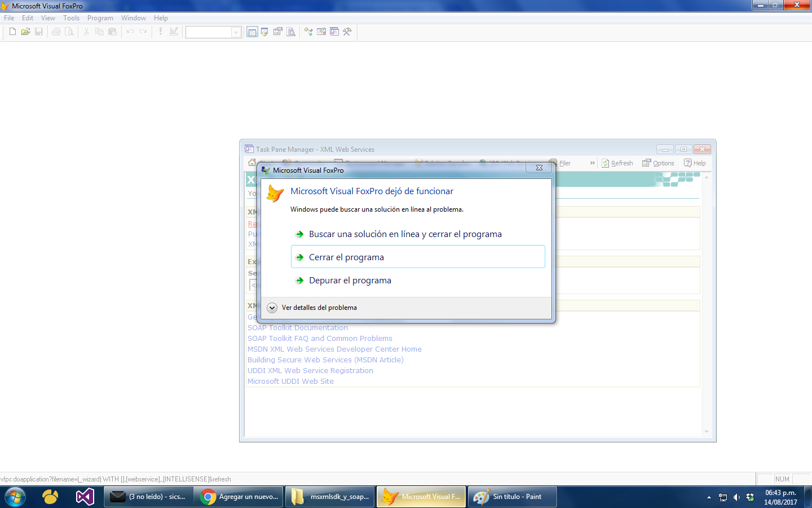The width and height of the screenshot is (812, 508).
Task: Open the Program menu
Action: click(x=100, y=18)
